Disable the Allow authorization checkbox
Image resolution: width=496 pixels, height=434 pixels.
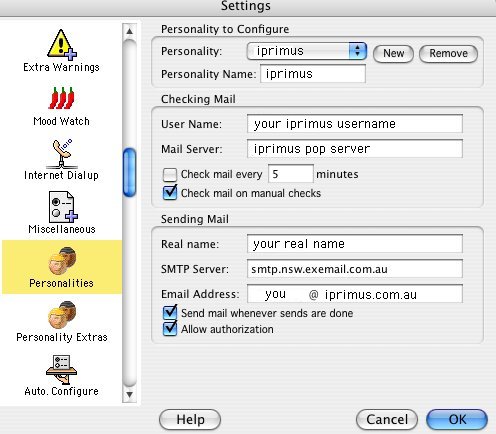pyautogui.click(x=170, y=329)
